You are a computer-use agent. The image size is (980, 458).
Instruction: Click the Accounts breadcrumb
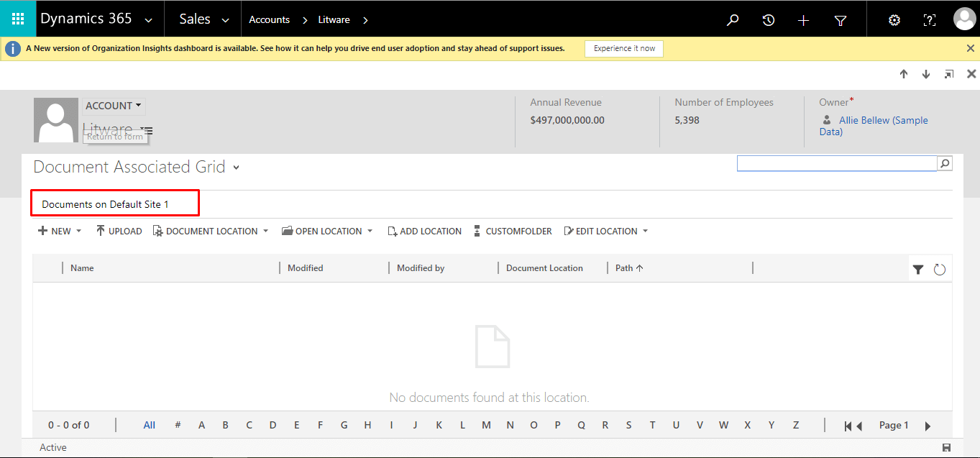click(x=270, y=20)
